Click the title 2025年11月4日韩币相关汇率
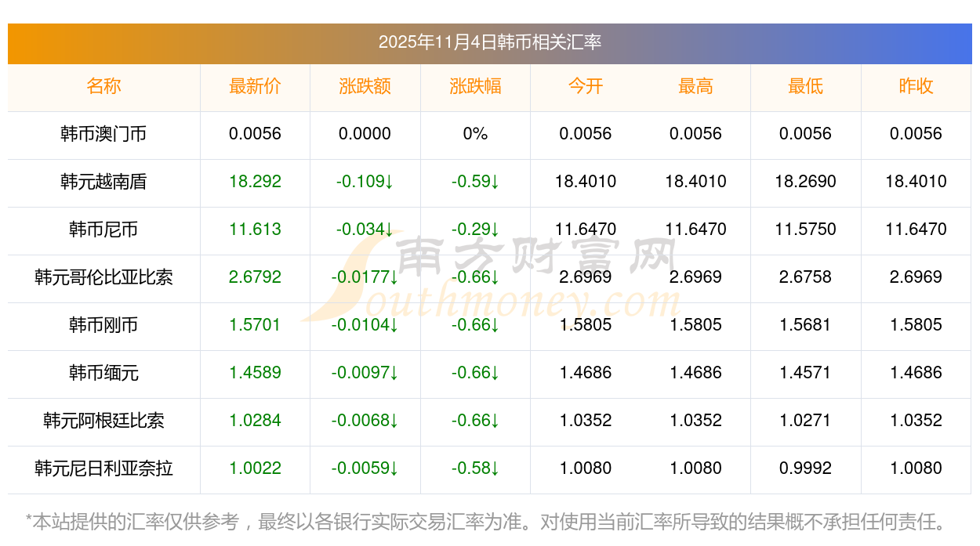Image resolution: width=980 pixels, height=546 pixels. 490,42
